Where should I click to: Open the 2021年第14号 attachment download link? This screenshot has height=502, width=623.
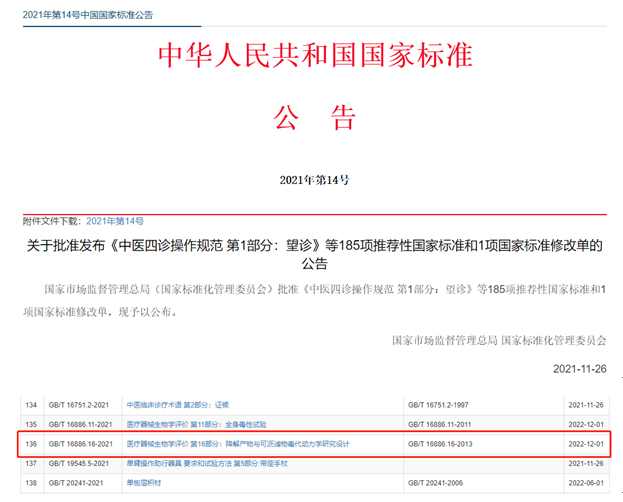click(x=114, y=220)
